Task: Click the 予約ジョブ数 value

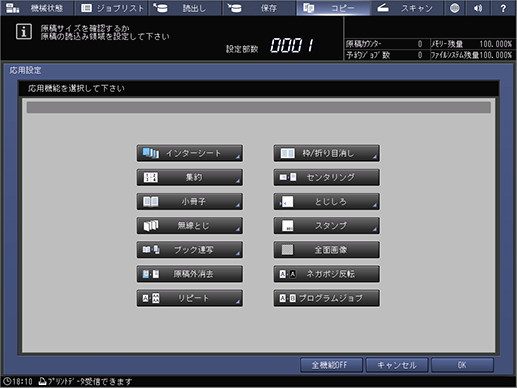Action: click(420, 55)
